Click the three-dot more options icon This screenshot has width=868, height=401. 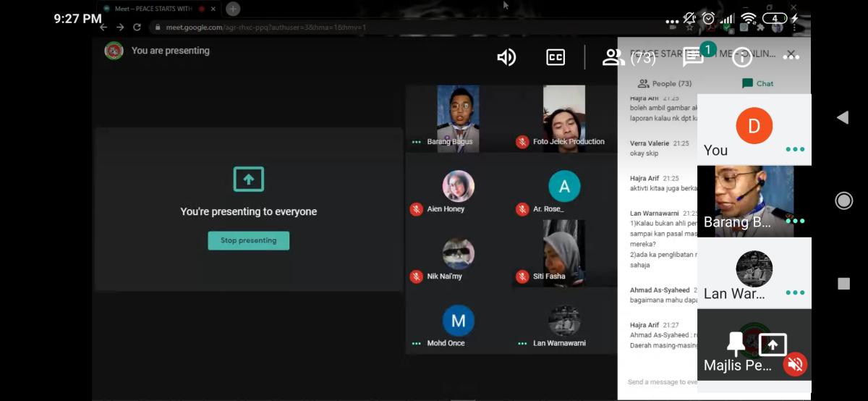coord(791,57)
